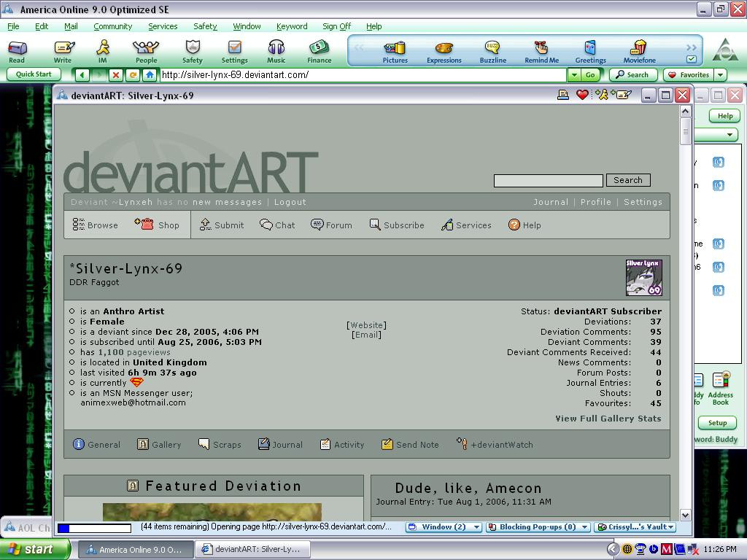Image resolution: width=747 pixels, height=560 pixels.
Task: Open the Finance money icon
Action: [x=320, y=52]
